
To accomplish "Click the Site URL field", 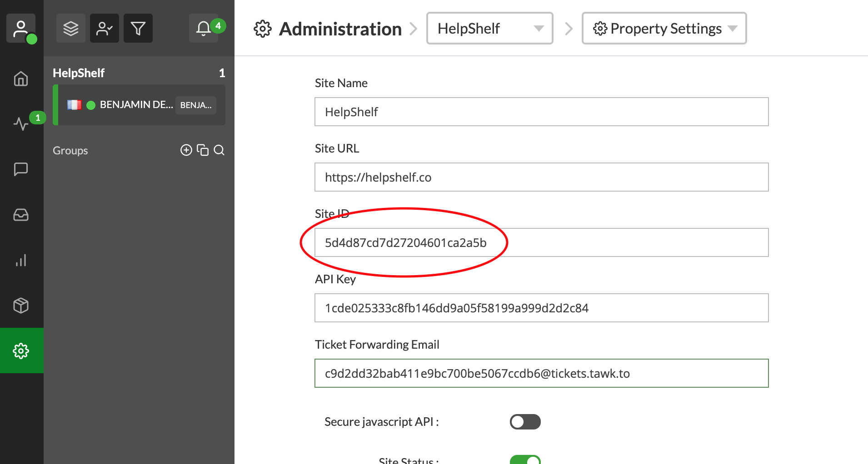I will pos(542,177).
